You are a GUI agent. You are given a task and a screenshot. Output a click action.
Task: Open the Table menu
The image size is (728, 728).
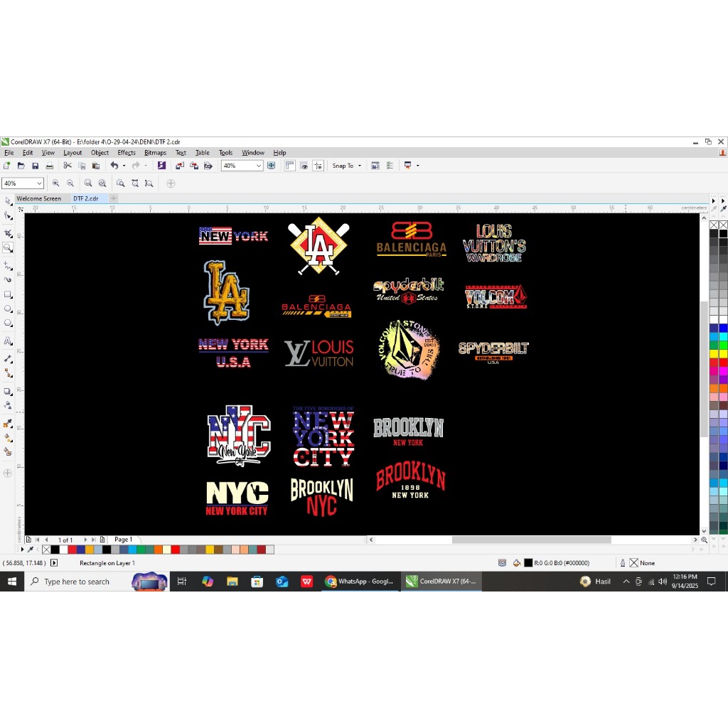(203, 153)
